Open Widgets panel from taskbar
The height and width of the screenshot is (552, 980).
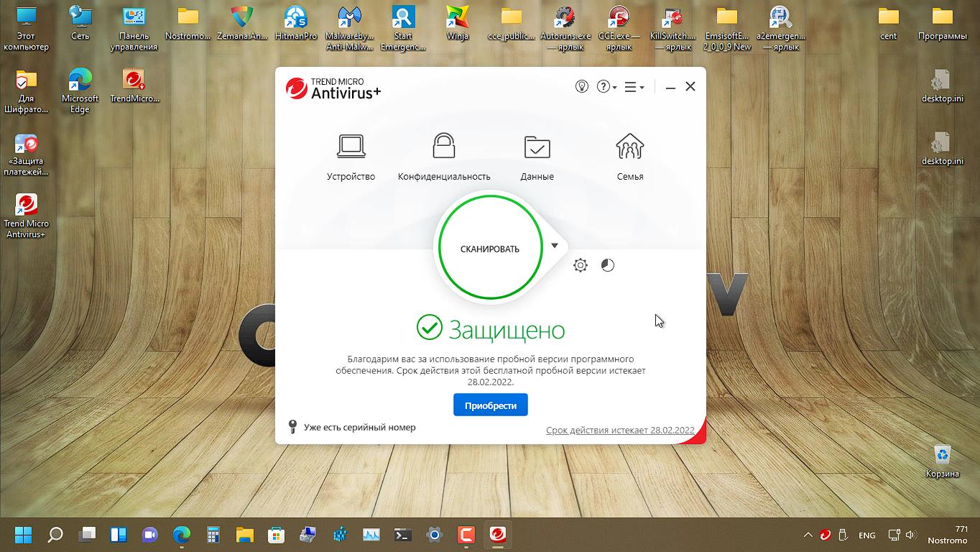pos(119,535)
